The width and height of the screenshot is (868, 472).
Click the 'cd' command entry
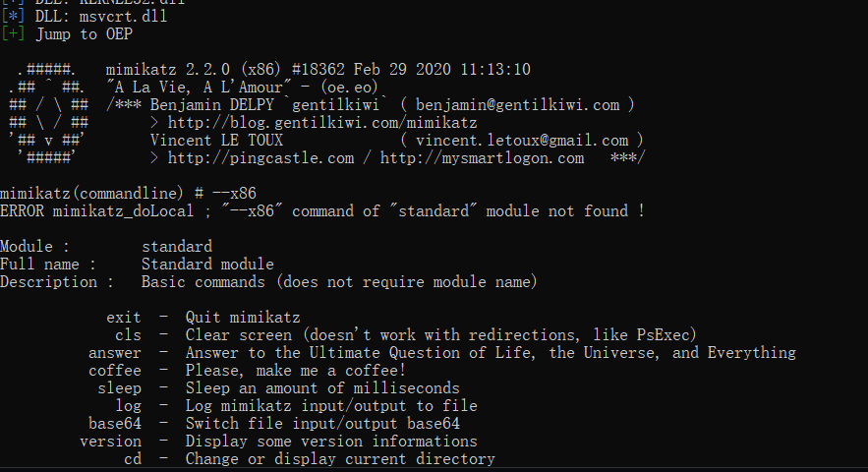tap(132, 459)
